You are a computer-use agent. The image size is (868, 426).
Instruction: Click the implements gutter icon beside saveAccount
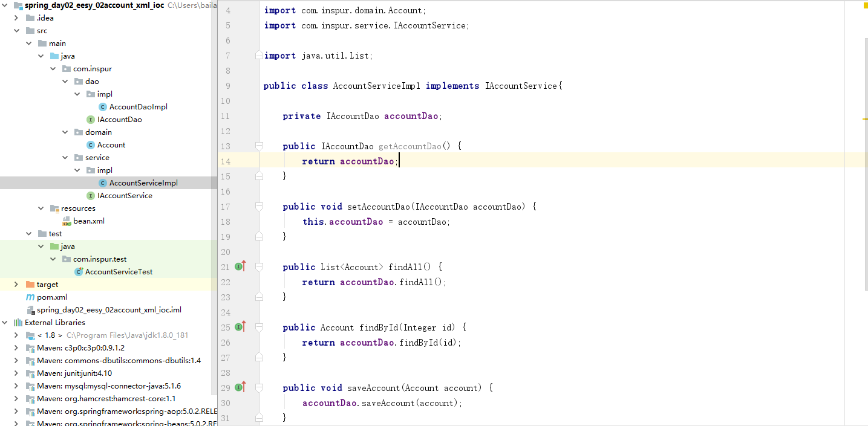coord(240,387)
